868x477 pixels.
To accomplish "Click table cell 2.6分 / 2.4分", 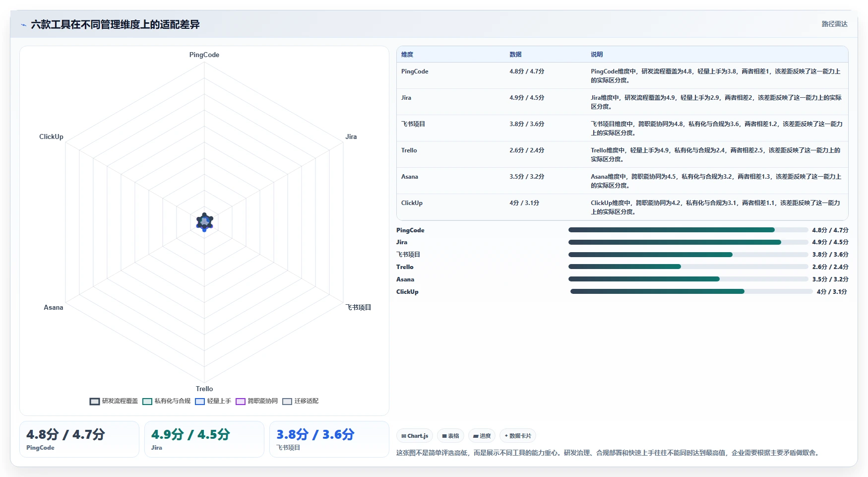I will click(527, 150).
